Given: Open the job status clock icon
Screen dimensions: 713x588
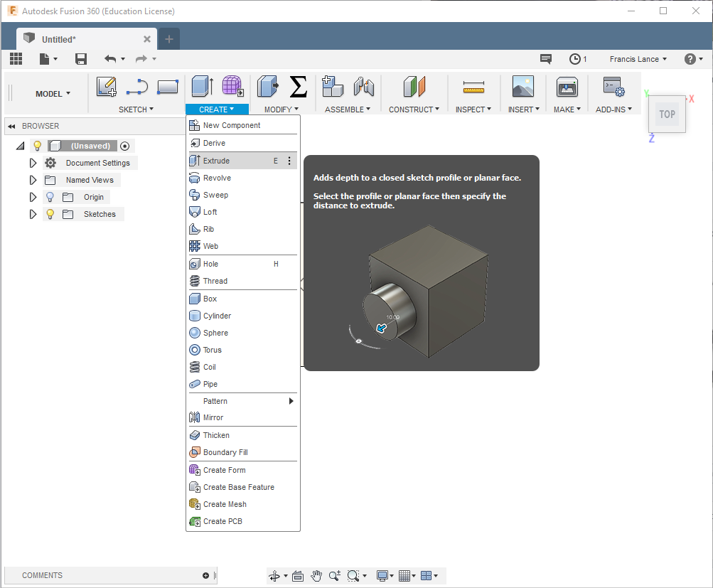Looking at the screenshot, I should [x=575, y=59].
